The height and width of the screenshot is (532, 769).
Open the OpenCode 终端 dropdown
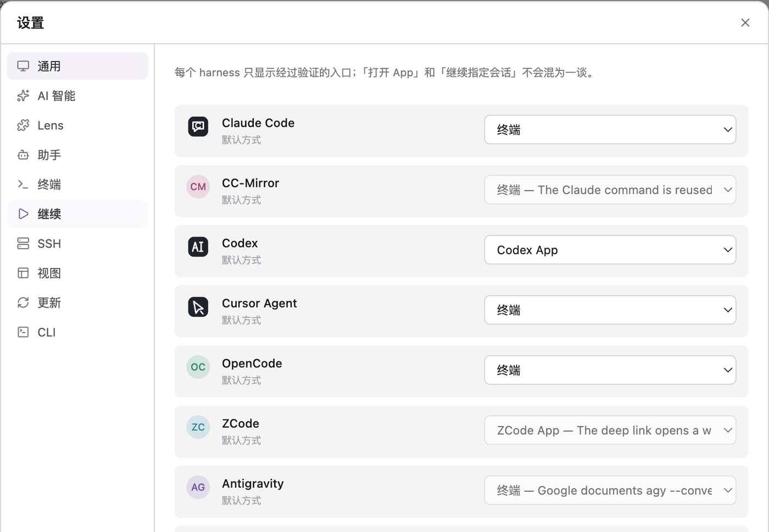point(610,370)
